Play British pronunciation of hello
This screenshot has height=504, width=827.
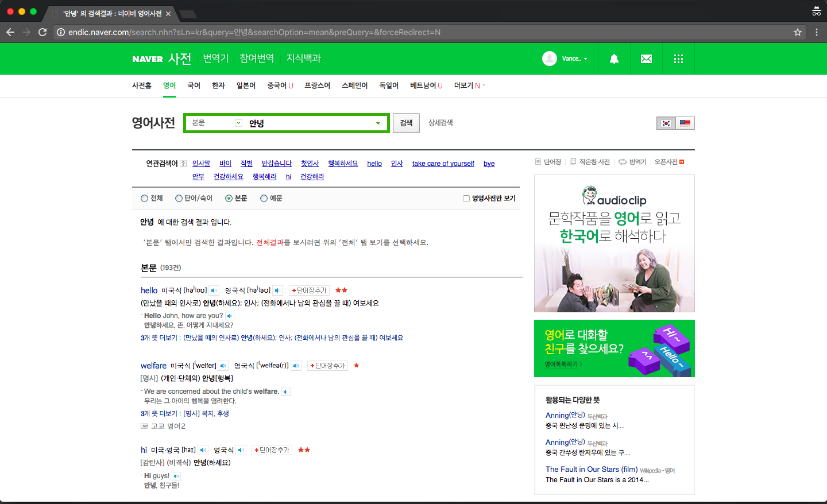point(277,290)
